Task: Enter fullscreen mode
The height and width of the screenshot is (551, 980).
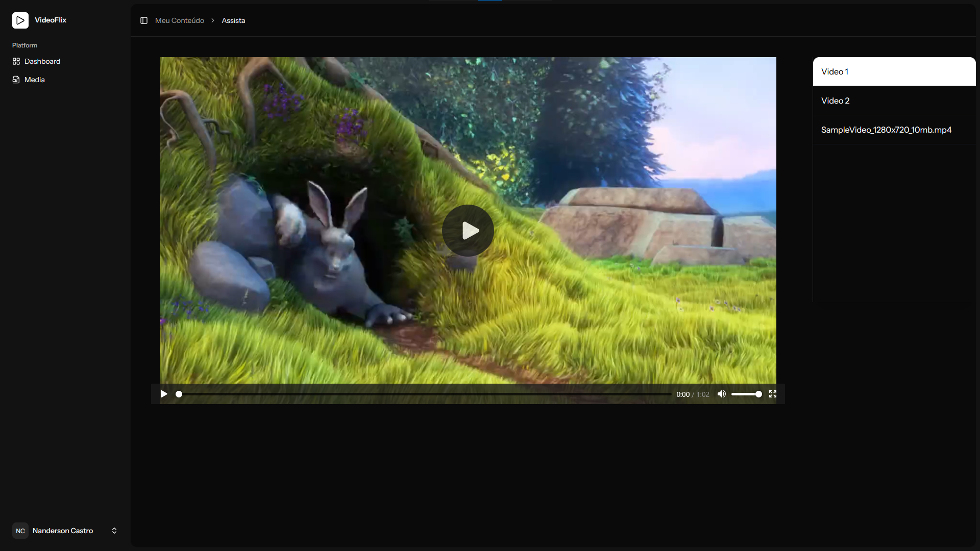Action: click(x=773, y=394)
